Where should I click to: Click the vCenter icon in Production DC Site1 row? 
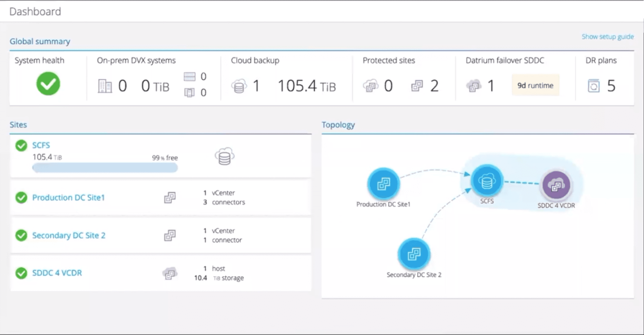(x=170, y=197)
